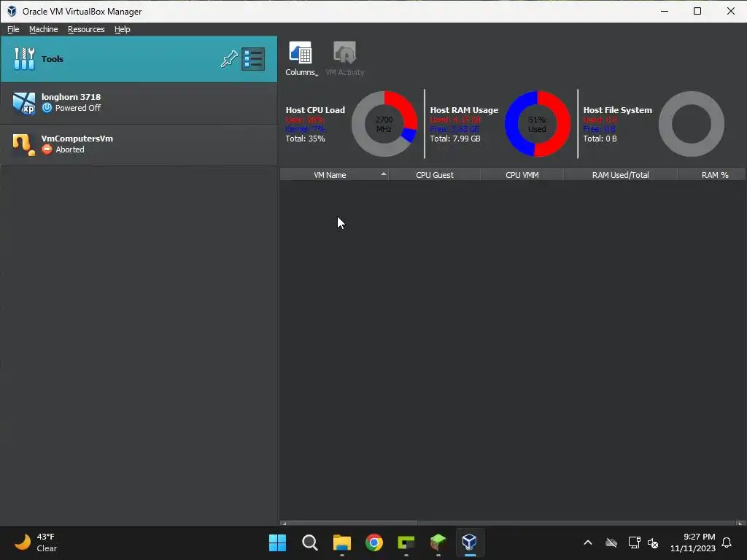Open Google Chrome from taskbar

point(374,542)
